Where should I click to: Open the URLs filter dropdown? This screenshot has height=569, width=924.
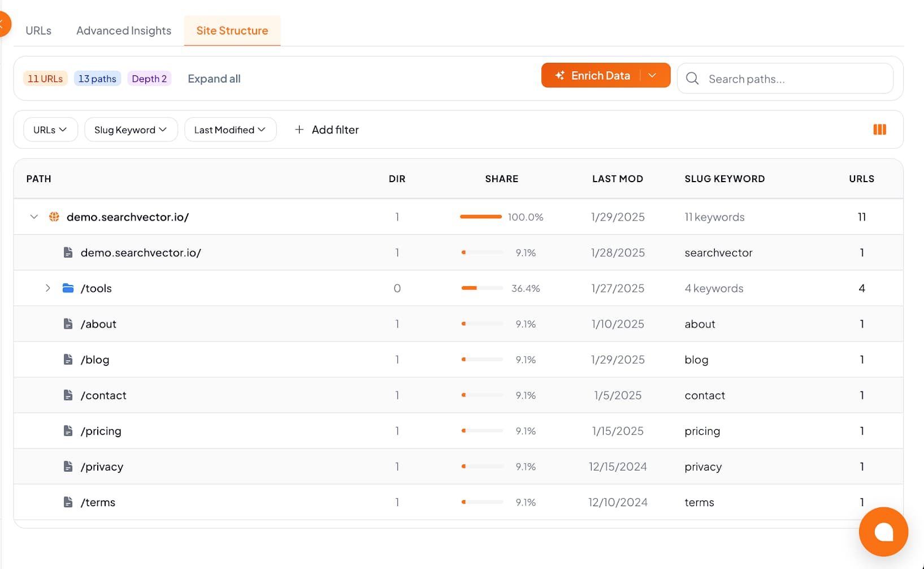coord(50,130)
